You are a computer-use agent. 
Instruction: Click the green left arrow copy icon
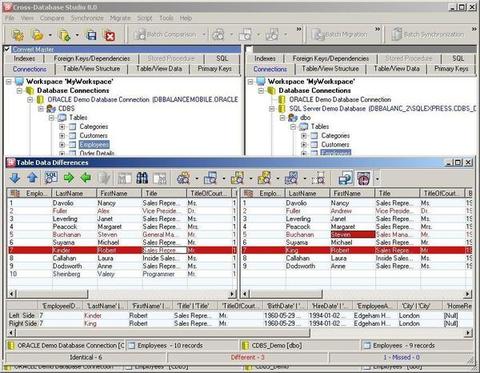click(86, 178)
